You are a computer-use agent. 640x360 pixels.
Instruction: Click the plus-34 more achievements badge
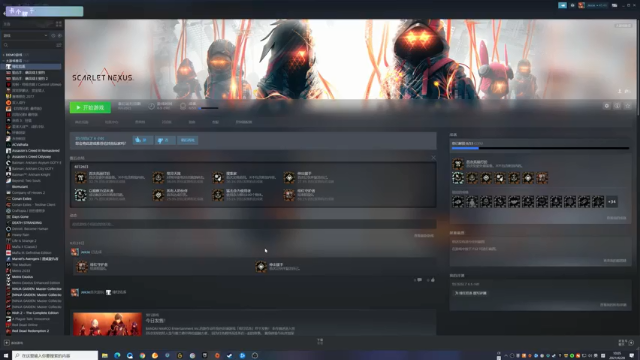[611, 202]
